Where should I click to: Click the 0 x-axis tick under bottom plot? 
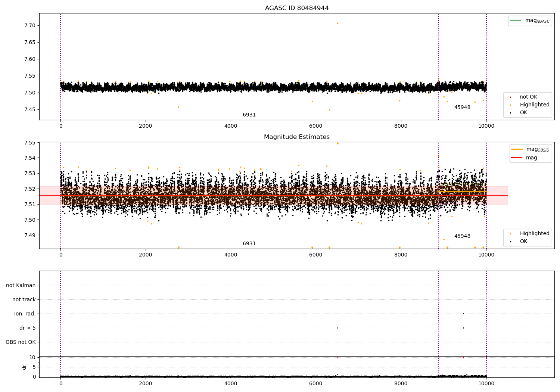60,384
